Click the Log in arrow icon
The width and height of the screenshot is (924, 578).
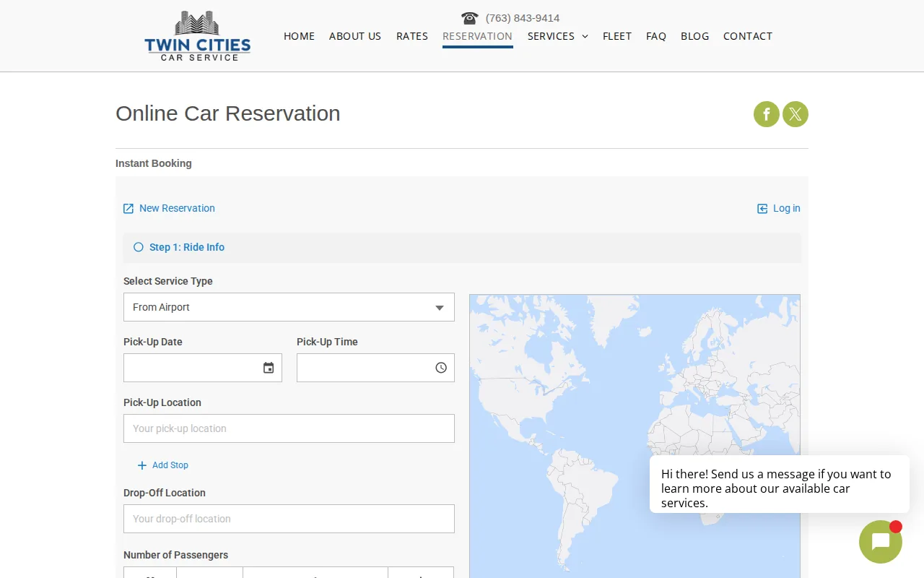click(x=762, y=209)
